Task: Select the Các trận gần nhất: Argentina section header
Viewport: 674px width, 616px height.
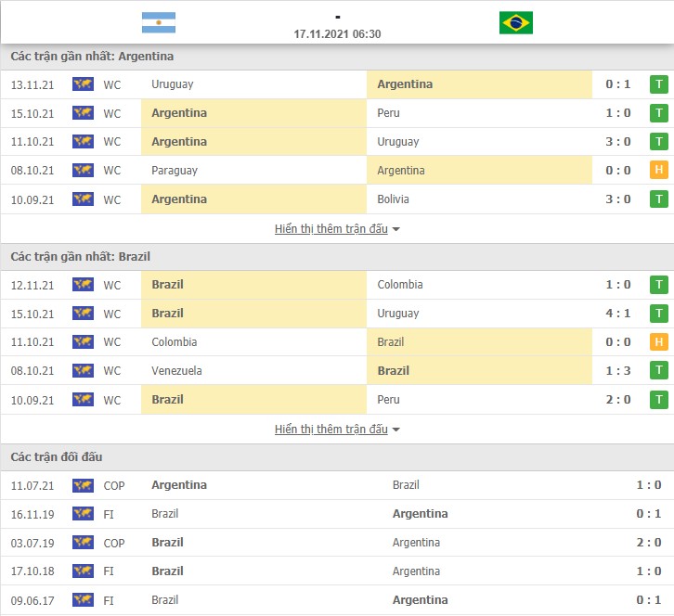Action: [337, 57]
